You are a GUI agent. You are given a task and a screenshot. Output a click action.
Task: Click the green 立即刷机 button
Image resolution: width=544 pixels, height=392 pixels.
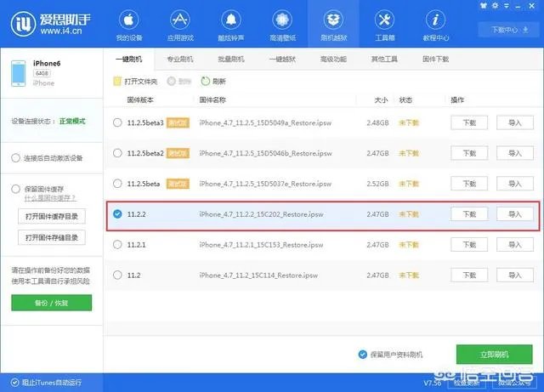pos(495,355)
